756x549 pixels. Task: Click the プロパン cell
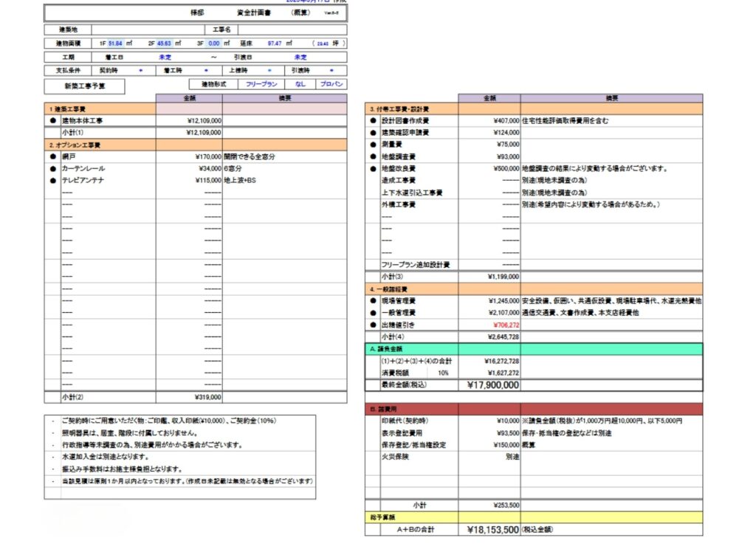331,84
